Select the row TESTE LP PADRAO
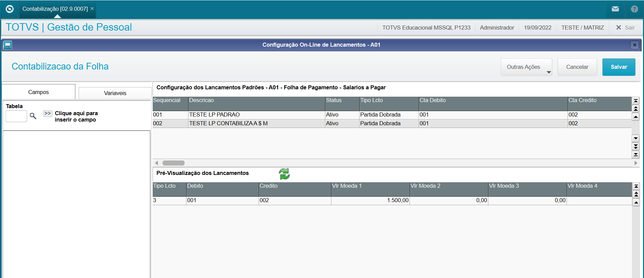The image size is (644, 278). point(392,115)
